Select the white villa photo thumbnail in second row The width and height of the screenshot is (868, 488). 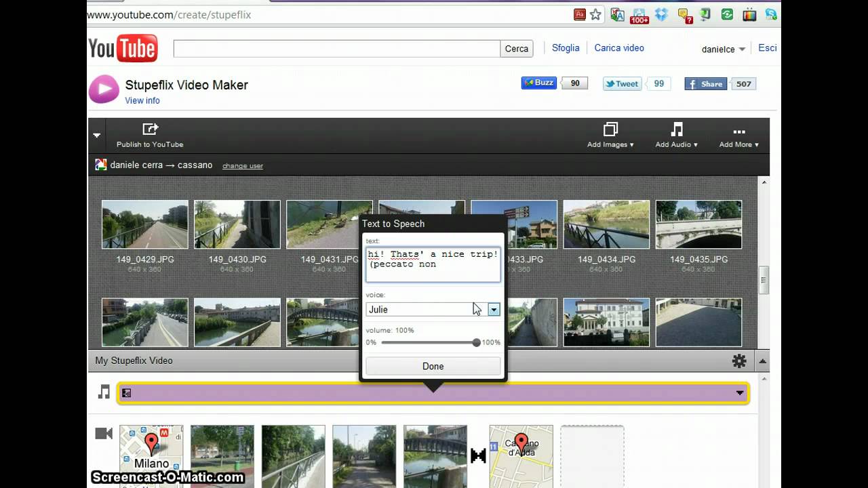click(606, 323)
